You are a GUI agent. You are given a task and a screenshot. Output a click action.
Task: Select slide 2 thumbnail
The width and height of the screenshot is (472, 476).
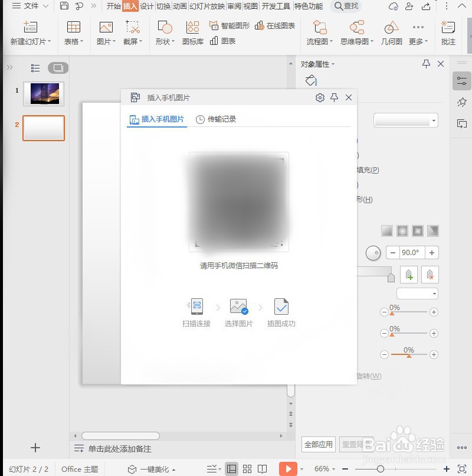pos(44,128)
